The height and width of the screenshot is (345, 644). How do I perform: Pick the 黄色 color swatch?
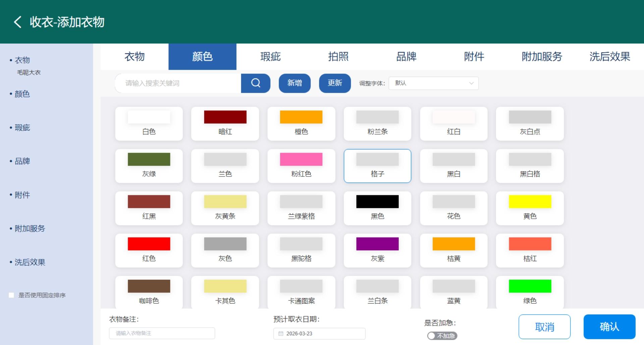tap(530, 208)
